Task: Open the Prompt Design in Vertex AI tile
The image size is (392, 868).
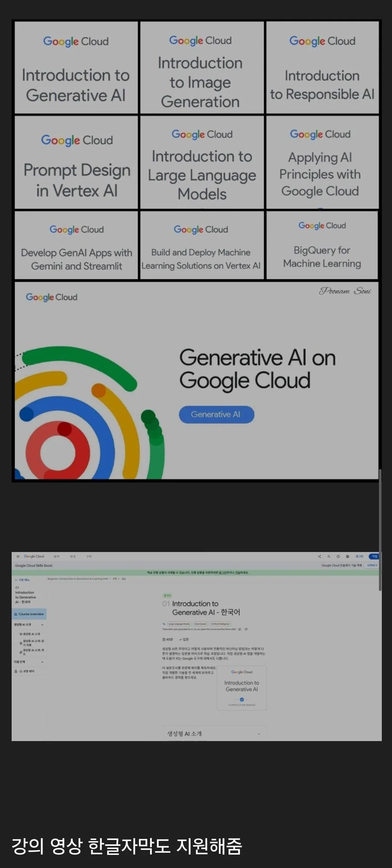Action: 77,163
